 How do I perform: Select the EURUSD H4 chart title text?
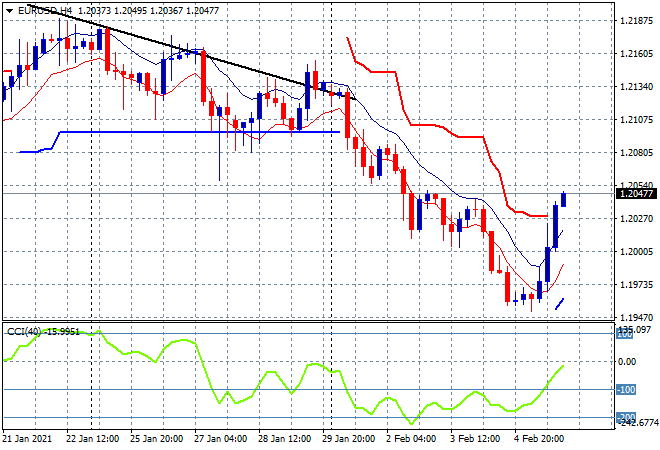pos(45,11)
